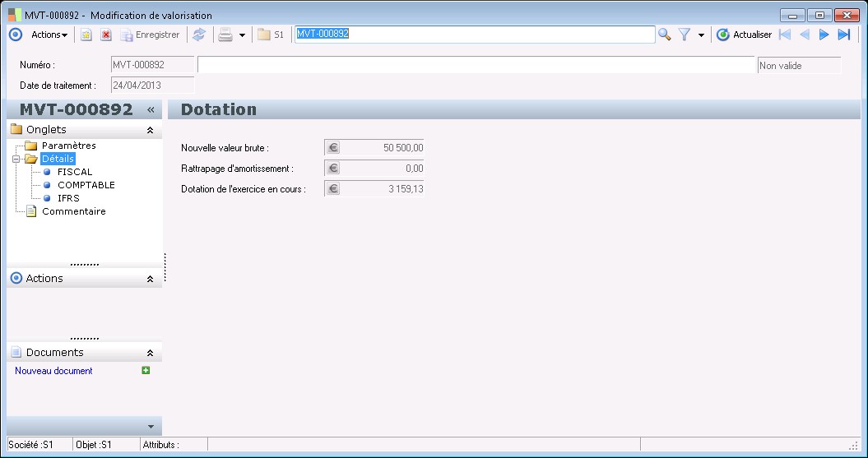Collapse the Actions panel section
The height and width of the screenshot is (458, 868).
click(150, 279)
